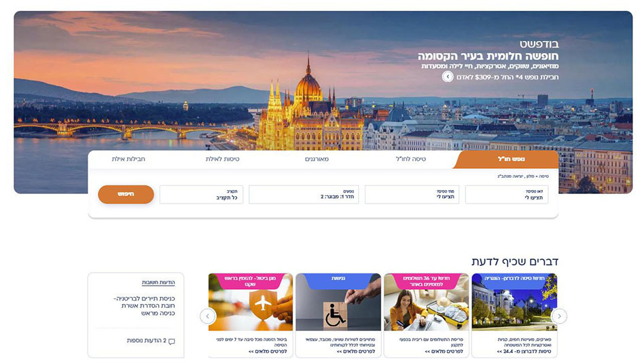Open the תקציב budget dropdown

point(201,195)
